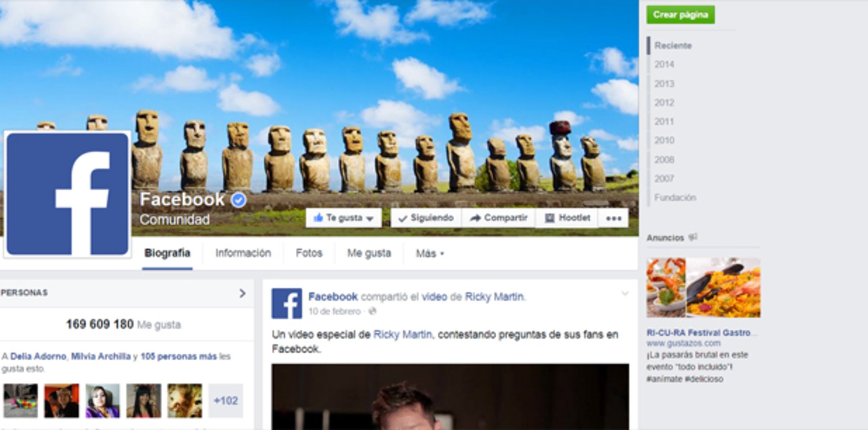The image size is (868, 430).
Task: Click the 105 personas más link
Action: coord(178,356)
